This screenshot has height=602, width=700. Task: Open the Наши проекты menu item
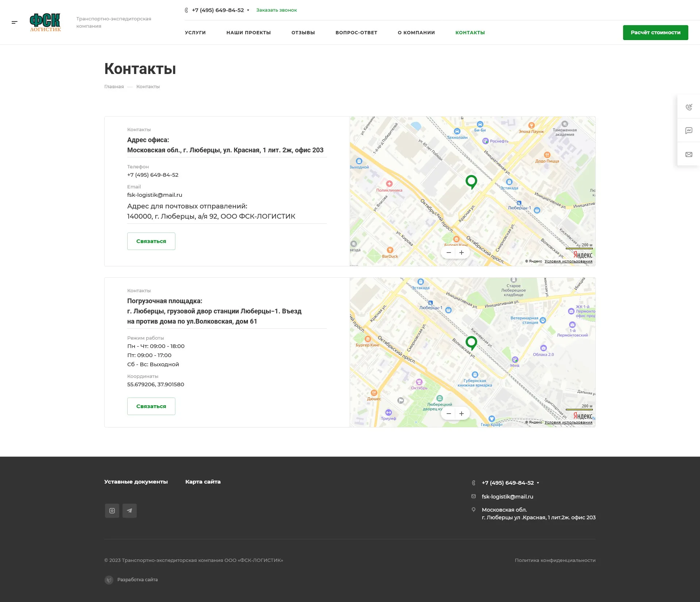pyautogui.click(x=248, y=32)
